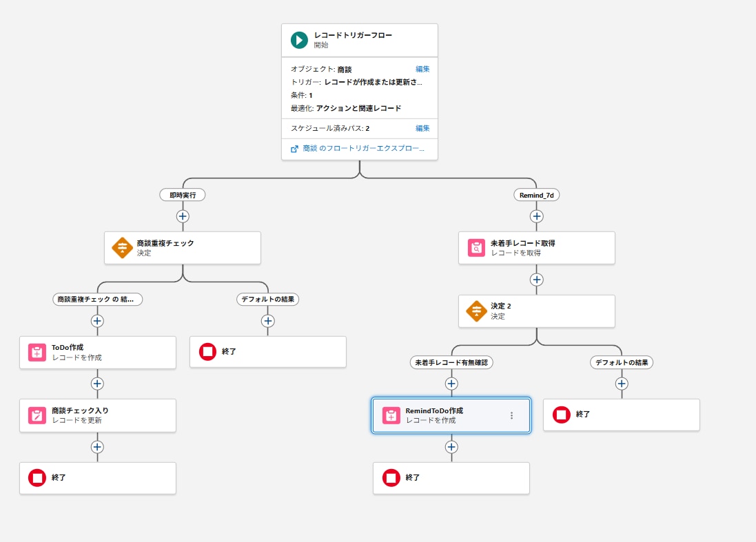Select the 即時実行 path label

(183, 195)
